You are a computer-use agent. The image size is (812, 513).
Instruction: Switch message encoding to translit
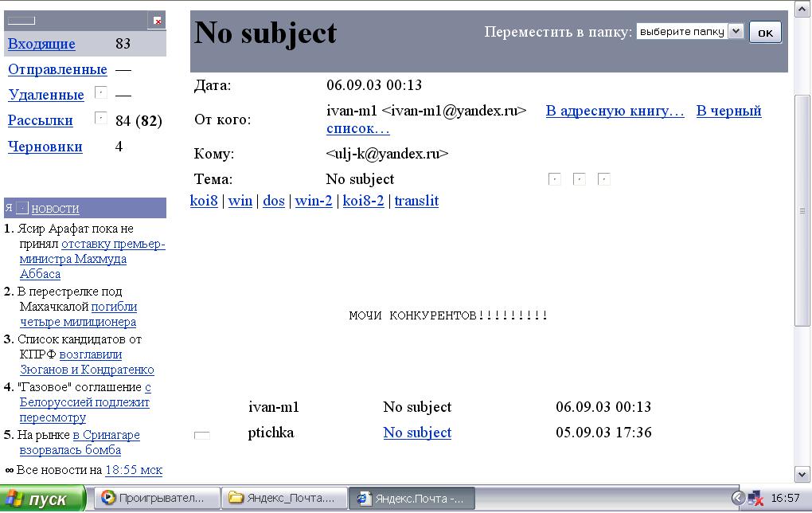(x=416, y=201)
